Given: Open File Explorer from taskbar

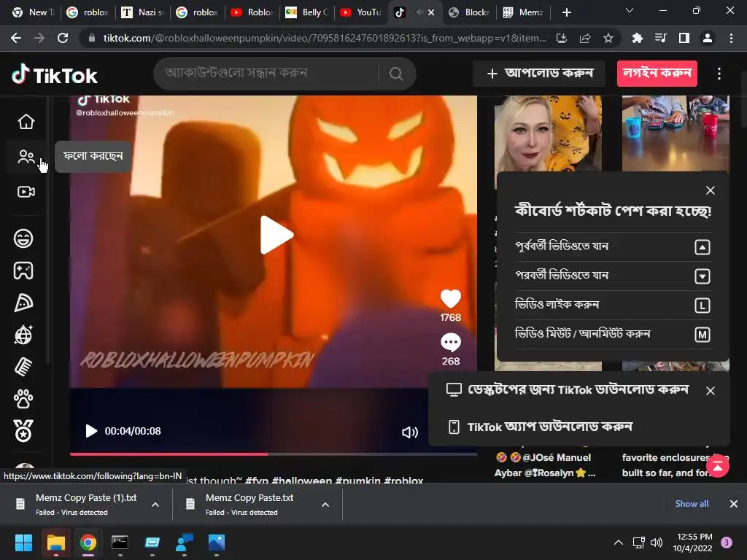Looking at the screenshot, I should (55, 542).
